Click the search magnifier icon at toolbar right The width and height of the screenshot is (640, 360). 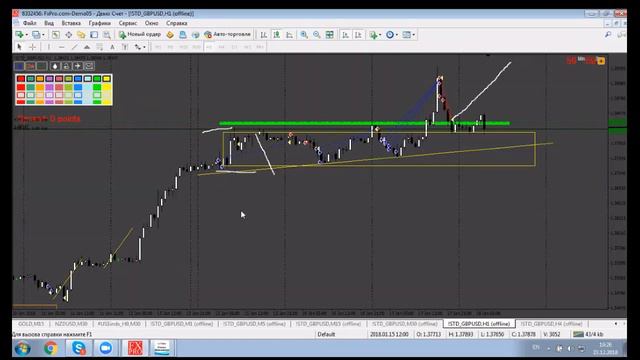click(608, 35)
